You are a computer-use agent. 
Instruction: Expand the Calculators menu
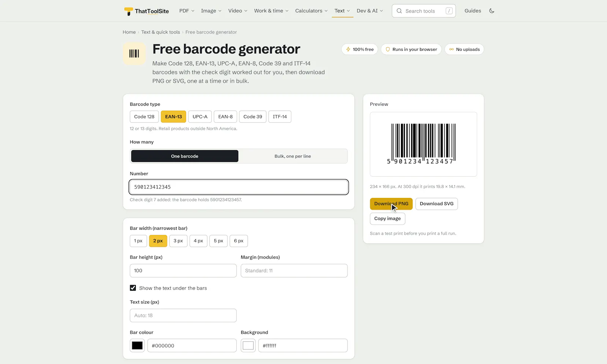coord(311,11)
